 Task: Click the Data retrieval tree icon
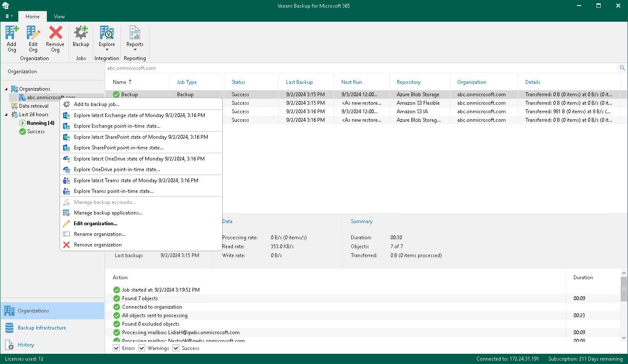(14, 106)
